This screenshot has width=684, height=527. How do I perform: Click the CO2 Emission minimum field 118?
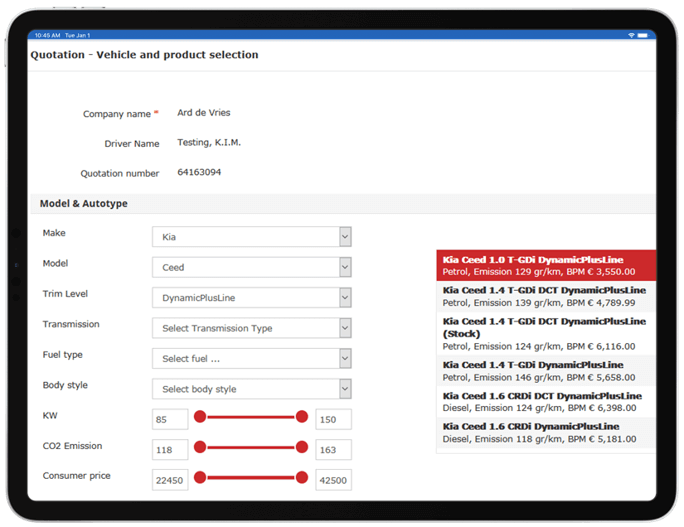[x=170, y=450]
